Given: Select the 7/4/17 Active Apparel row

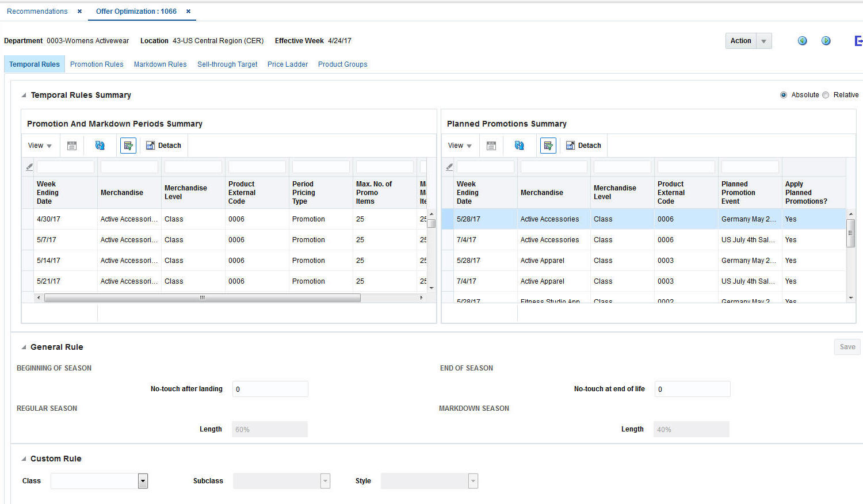Looking at the screenshot, I should pos(644,281).
